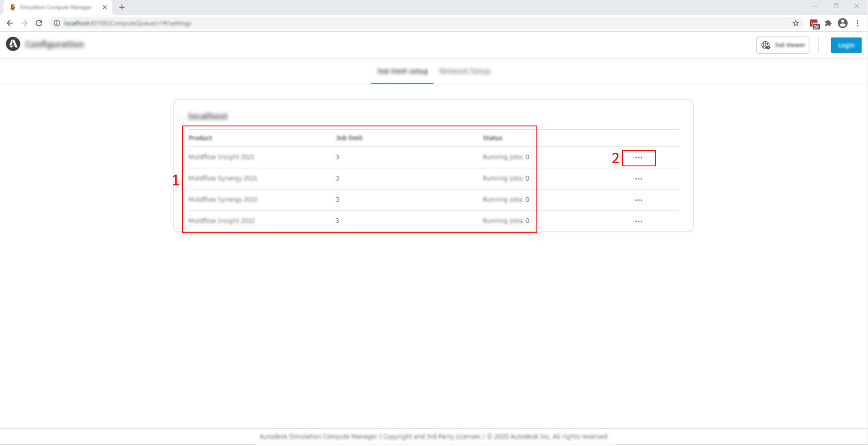Open options menu for Moldflow Insight 2022

click(638, 221)
